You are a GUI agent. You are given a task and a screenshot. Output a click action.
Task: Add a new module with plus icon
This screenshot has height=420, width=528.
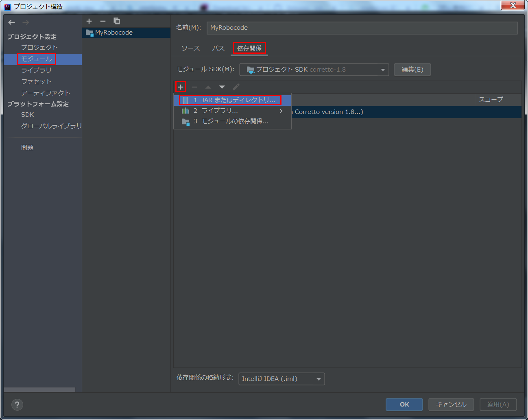coord(89,21)
